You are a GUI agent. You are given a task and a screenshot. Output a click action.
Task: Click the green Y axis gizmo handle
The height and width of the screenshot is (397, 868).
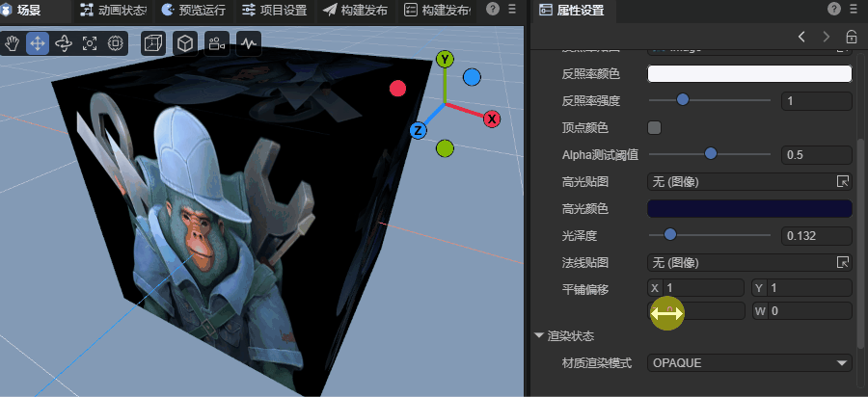point(445,60)
